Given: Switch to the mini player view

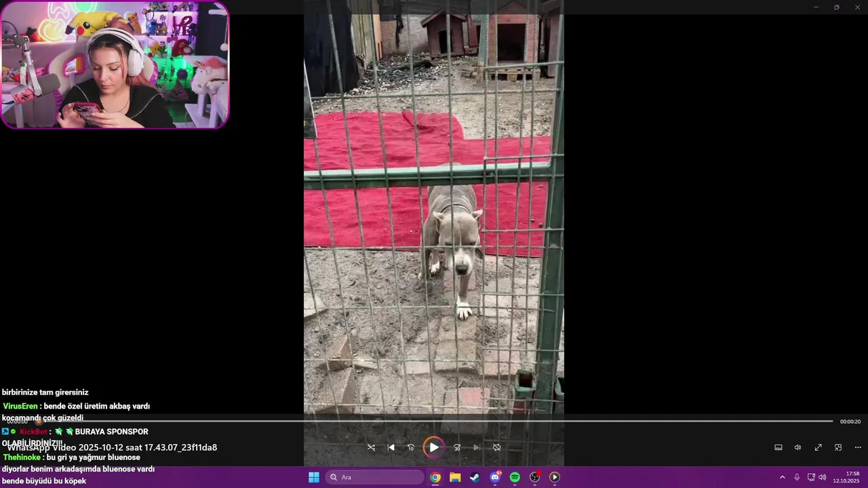Looking at the screenshot, I should click(x=838, y=447).
